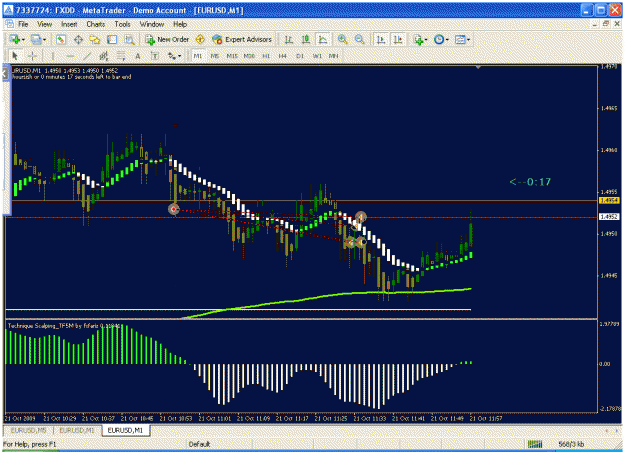Open the Insert menu

(x=69, y=24)
